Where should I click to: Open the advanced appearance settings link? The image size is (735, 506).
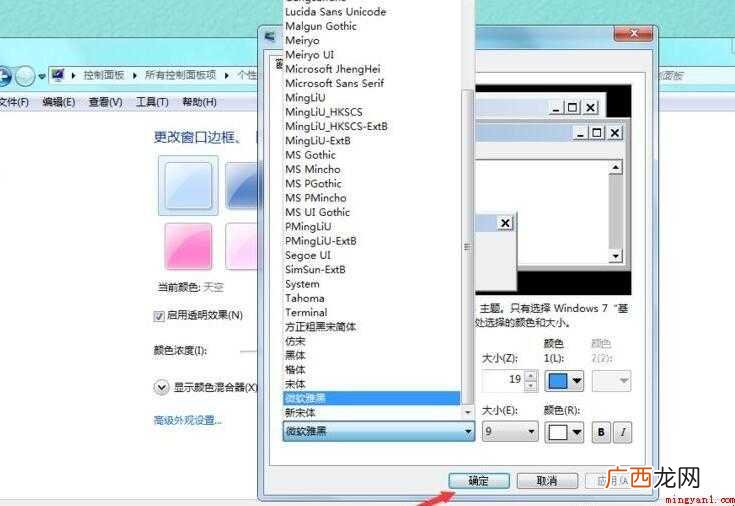(188, 420)
